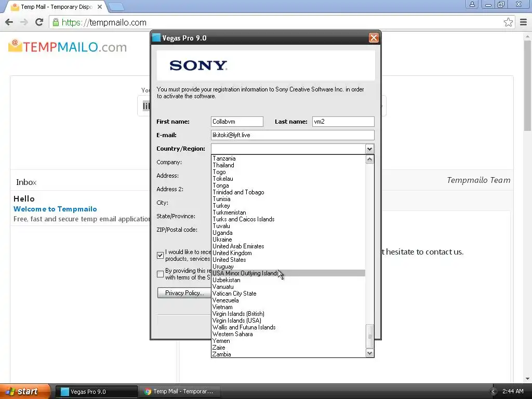The height and width of the screenshot is (399, 532).
Task: Toggle the 'I would like to receive' checkbox
Action: [161, 255]
